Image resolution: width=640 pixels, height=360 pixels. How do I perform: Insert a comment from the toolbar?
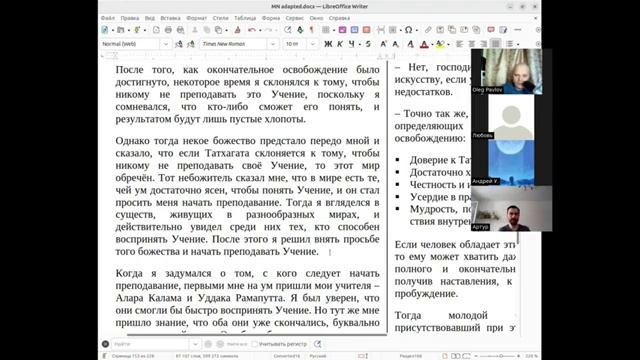pyautogui.click(x=491, y=30)
